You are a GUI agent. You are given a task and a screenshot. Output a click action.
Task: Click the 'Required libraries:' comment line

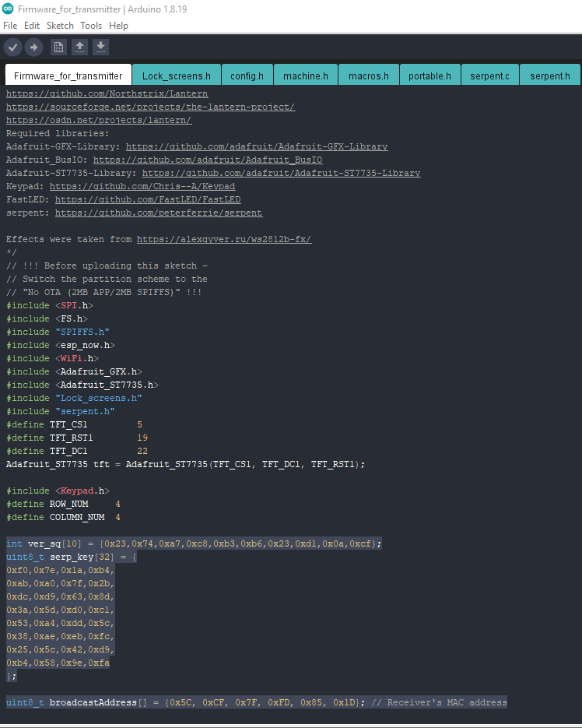pyautogui.click(x=58, y=133)
